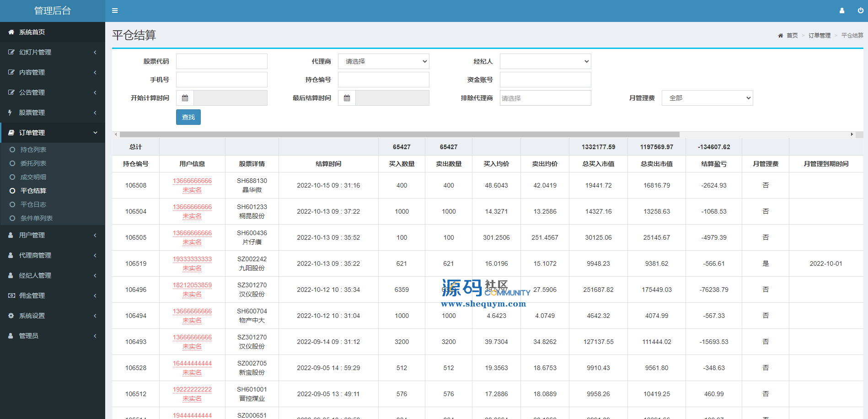The image size is (868, 419).
Task: Click the 查找 search button
Action: [188, 117]
